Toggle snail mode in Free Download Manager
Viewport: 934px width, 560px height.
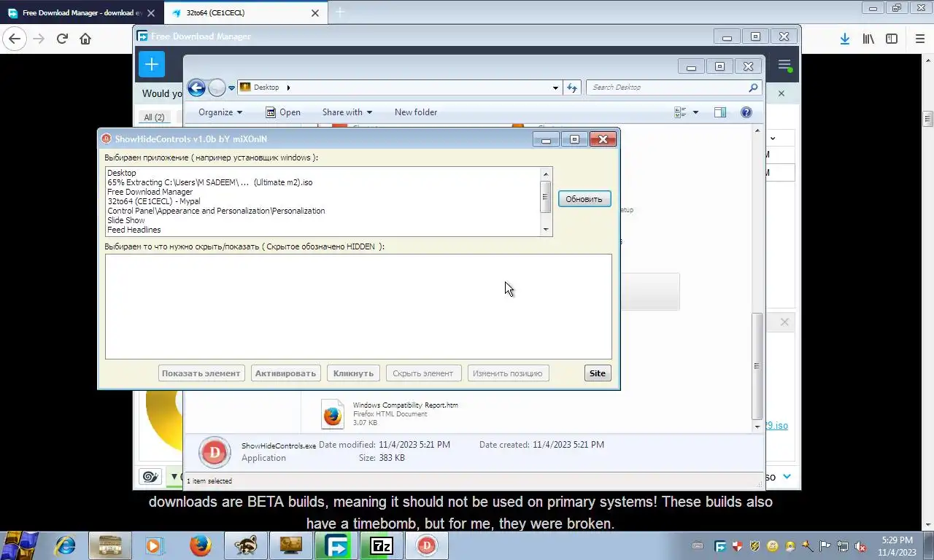click(150, 477)
